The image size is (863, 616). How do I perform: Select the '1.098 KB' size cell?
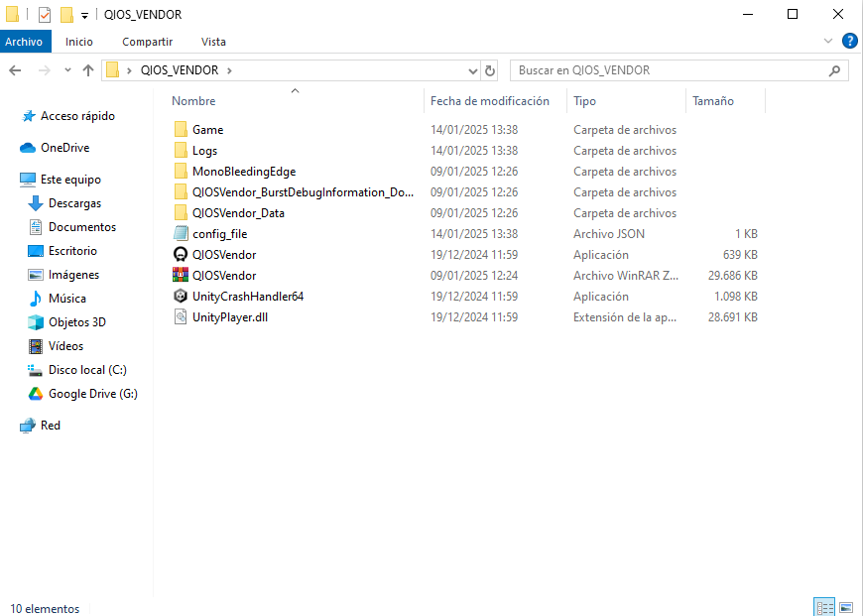pos(736,297)
